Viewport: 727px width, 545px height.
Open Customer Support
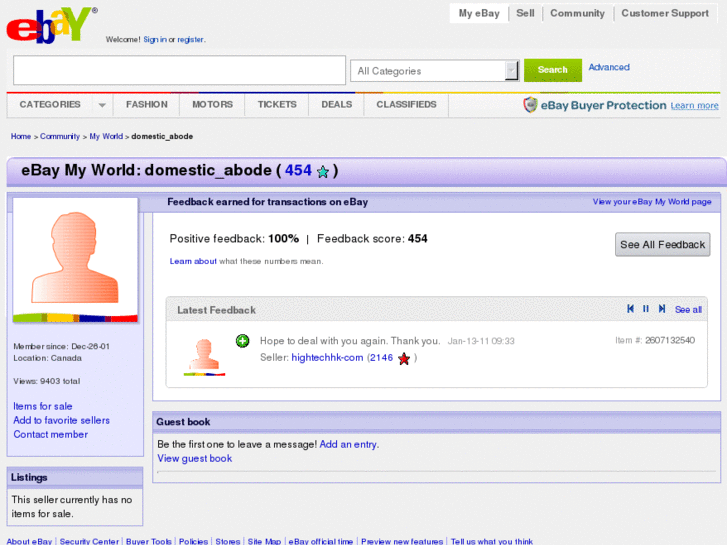tap(665, 13)
